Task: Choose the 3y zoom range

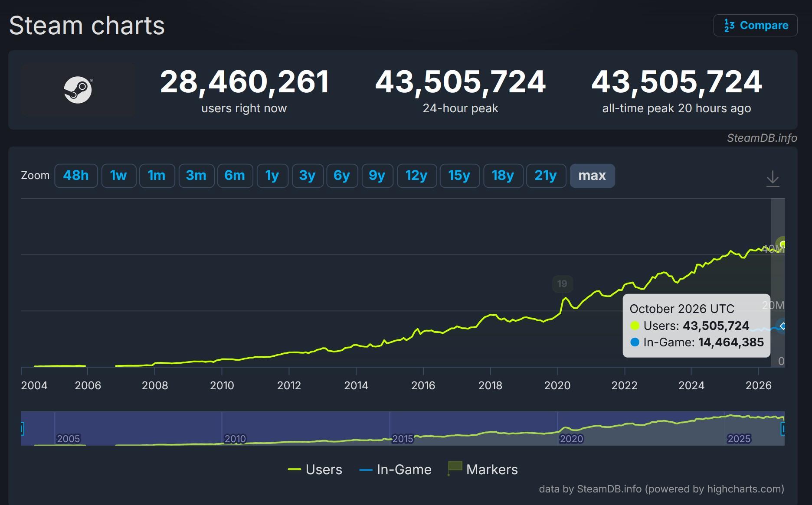Action: 308,176
